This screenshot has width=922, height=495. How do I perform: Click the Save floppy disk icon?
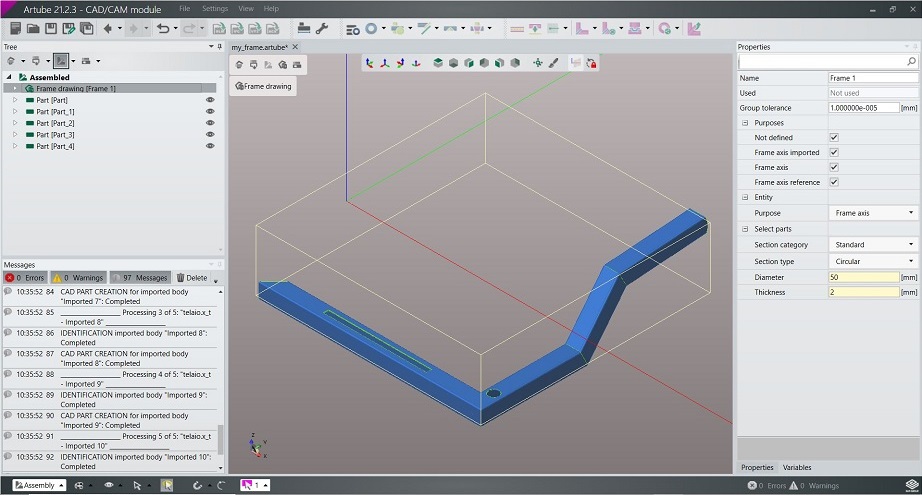point(53,29)
